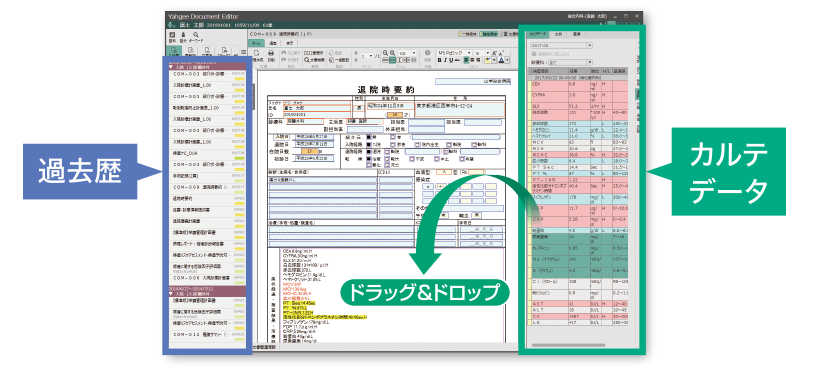Tick the first admission route checkbox
Viewport: 816px width, 390px height.
pos(369,145)
